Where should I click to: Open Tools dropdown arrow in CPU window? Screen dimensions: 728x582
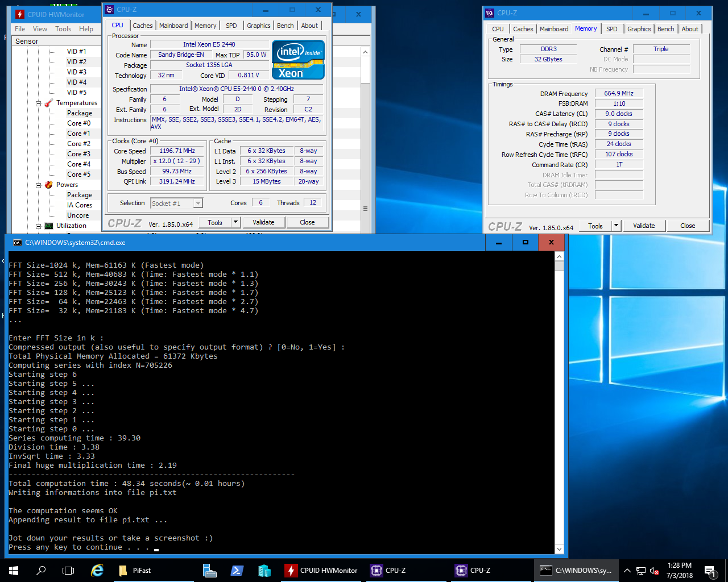(236, 222)
